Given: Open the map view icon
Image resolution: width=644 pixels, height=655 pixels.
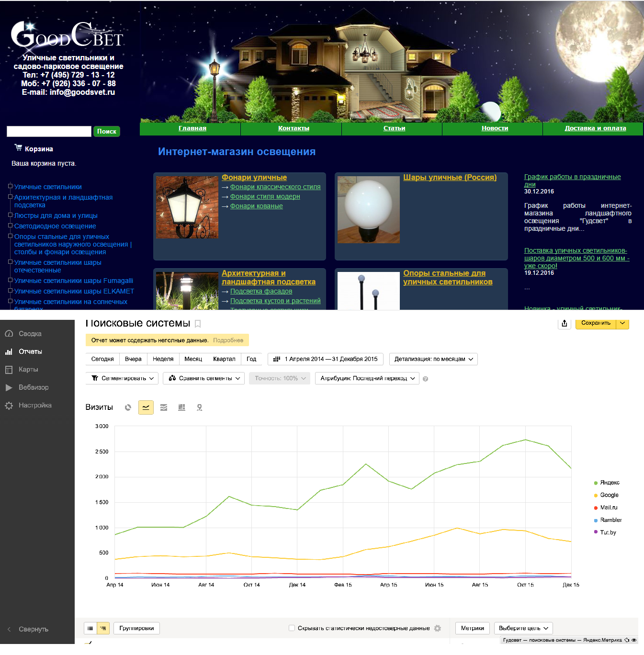Looking at the screenshot, I should (200, 407).
